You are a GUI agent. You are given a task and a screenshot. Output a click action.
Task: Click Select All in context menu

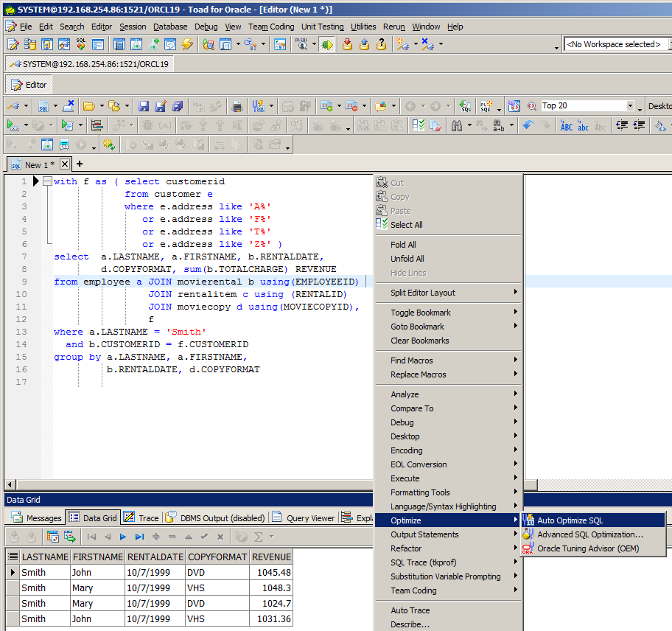tap(448, 225)
